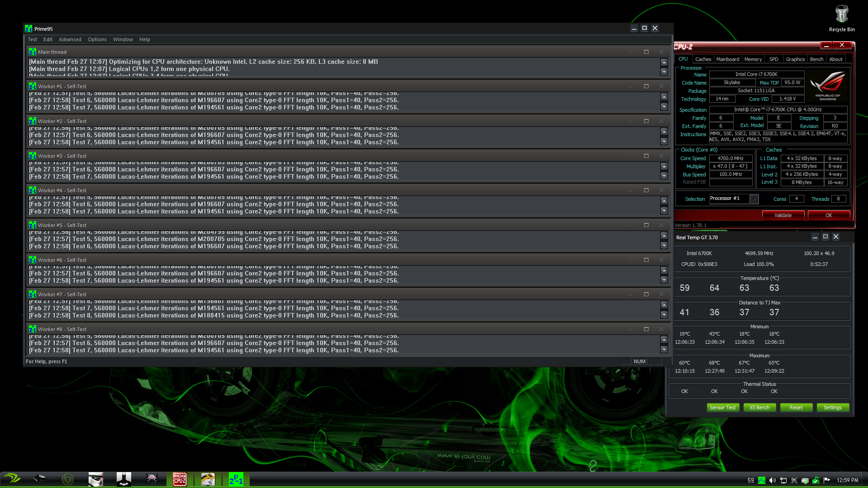The height and width of the screenshot is (488, 868).
Task: Switch to the Memory tab in CPU-Z
Action: pyautogui.click(x=753, y=59)
